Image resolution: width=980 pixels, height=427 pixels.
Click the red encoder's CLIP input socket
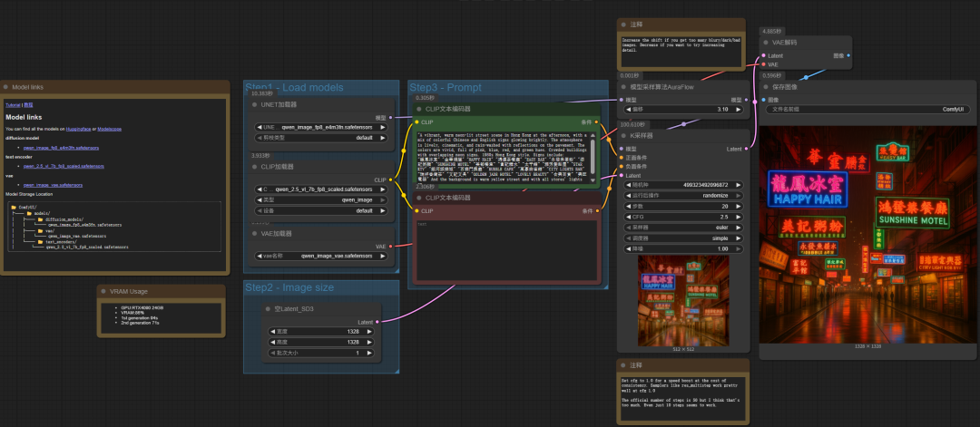(x=416, y=211)
